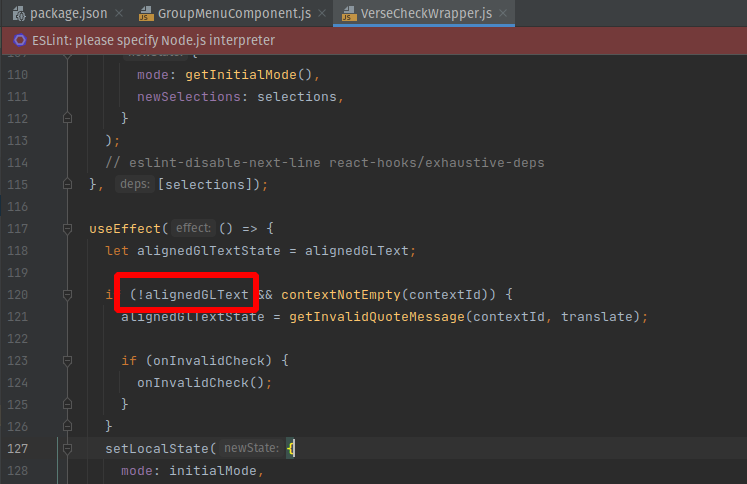The height and width of the screenshot is (484, 747).
Task: Click alignedGLText at the end of line 118
Action: pos(356,251)
